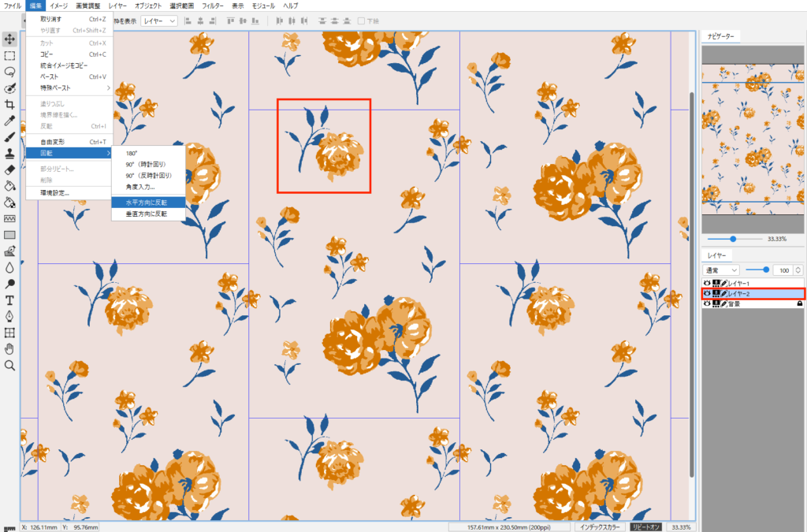This screenshot has width=807, height=532.
Task: Click the align left edges icon
Action: (188, 21)
